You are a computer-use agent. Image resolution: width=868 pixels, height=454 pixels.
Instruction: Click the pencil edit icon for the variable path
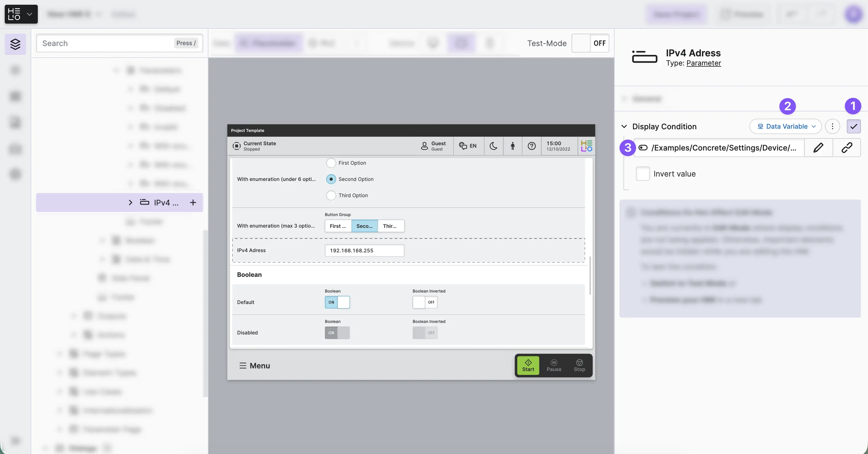(818, 148)
